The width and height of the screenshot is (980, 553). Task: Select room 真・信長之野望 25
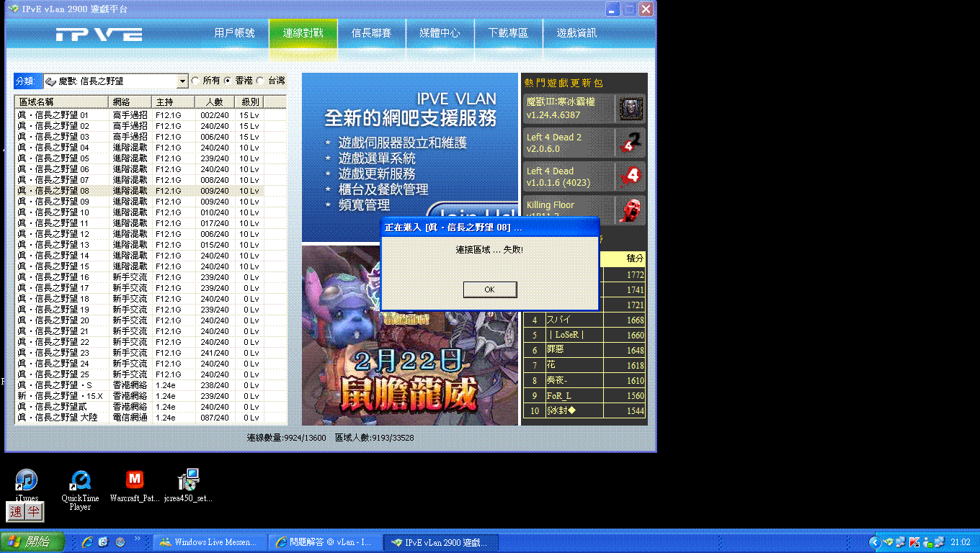tap(140, 374)
